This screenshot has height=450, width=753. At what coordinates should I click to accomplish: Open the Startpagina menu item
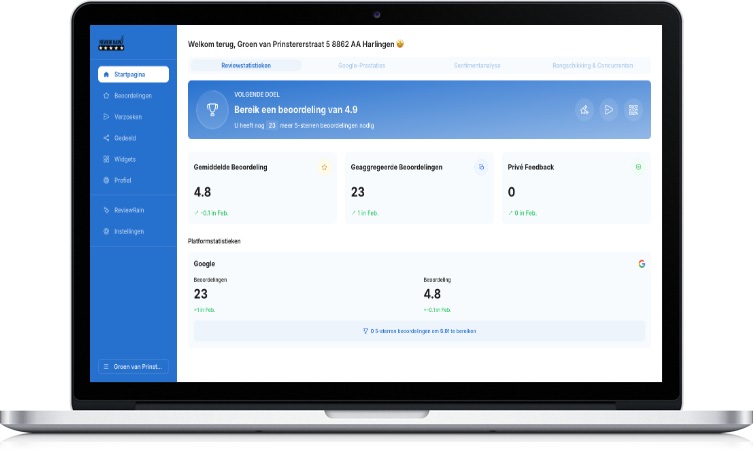coord(134,74)
